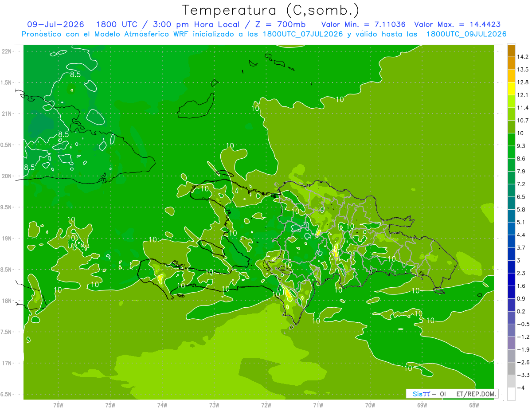The height and width of the screenshot is (411, 532).
Task: Click the '9.3' value on the color scale
Action: [521, 146]
